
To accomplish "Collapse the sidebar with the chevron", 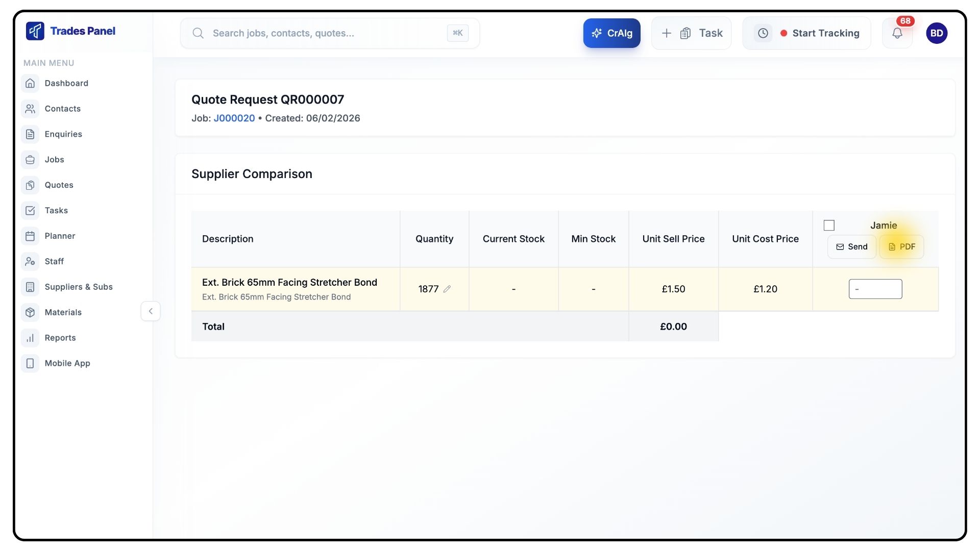I will pos(151,311).
